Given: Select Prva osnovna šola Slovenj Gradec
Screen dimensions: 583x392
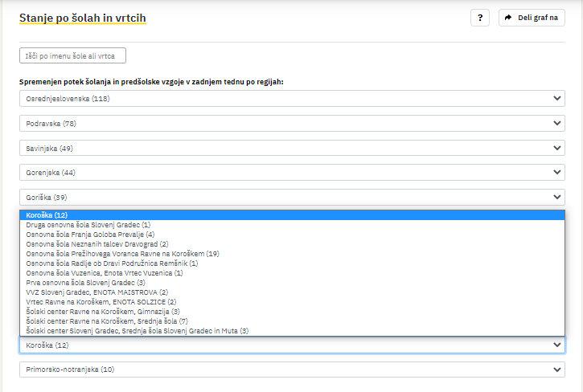Looking at the screenshot, I should (86, 283).
